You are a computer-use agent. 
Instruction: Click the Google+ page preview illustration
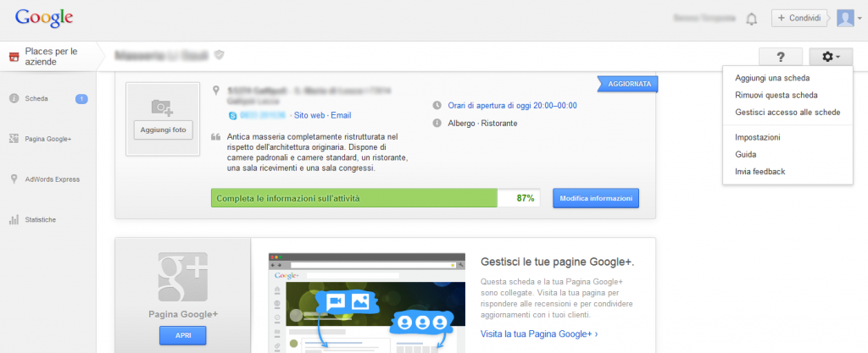(366, 303)
